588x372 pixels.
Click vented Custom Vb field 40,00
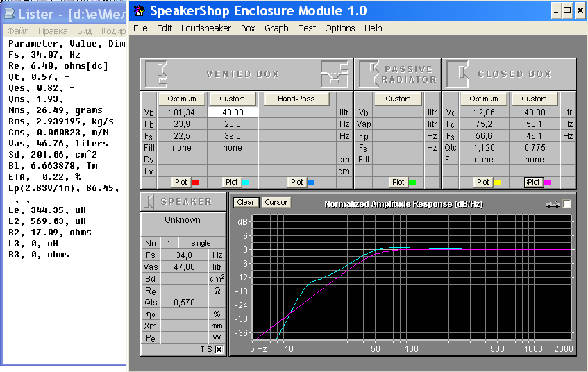point(233,112)
